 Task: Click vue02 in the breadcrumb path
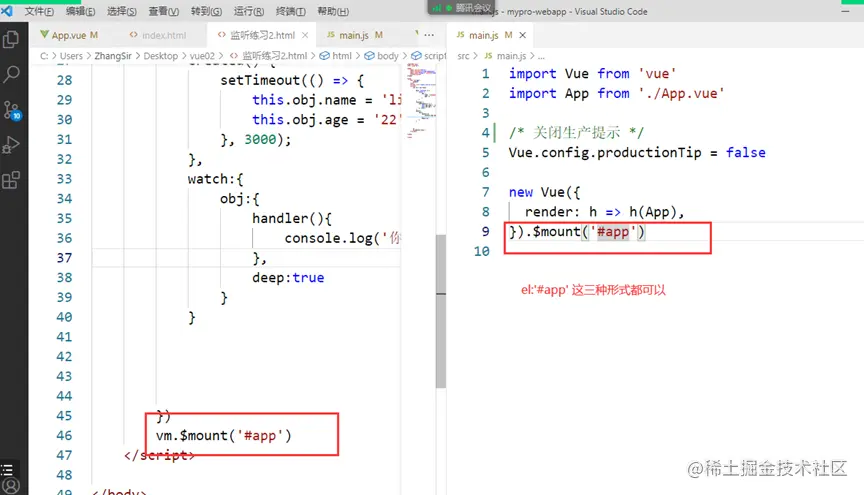click(202, 56)
